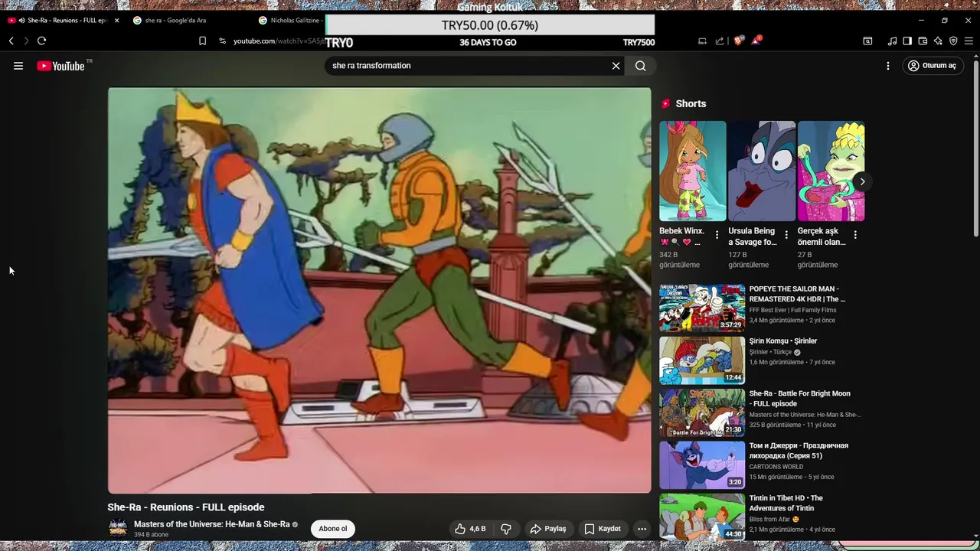Screen dimensions: 980x551
Task: Sign in with Oturum aç button
Action: 932,66
